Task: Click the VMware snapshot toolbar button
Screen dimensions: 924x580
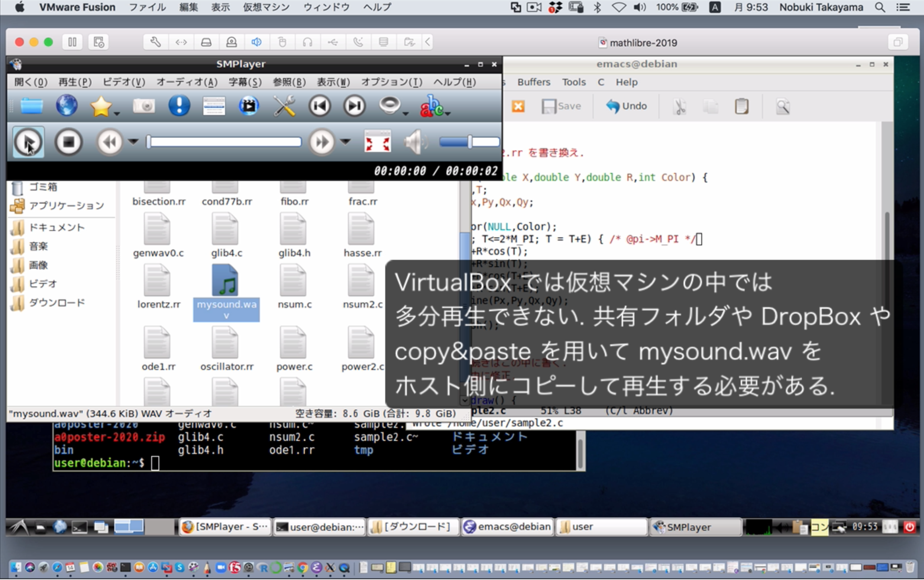Action: [99, 42]
